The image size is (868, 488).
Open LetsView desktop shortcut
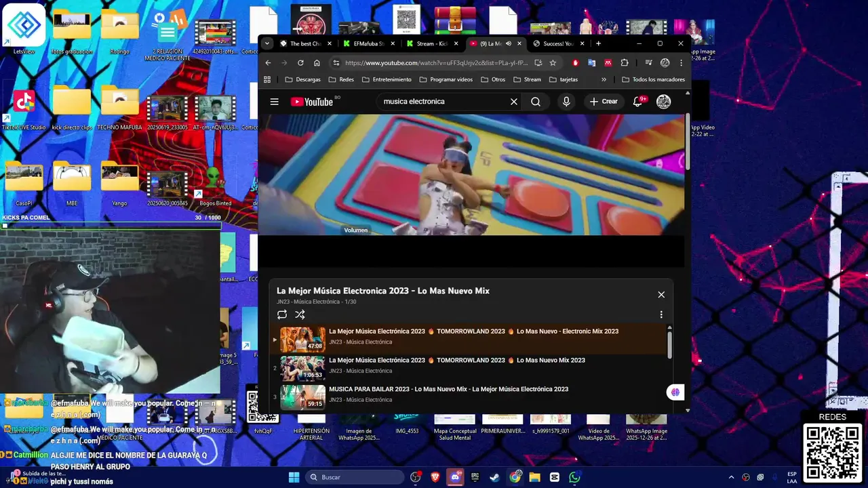tap(24, 29)
